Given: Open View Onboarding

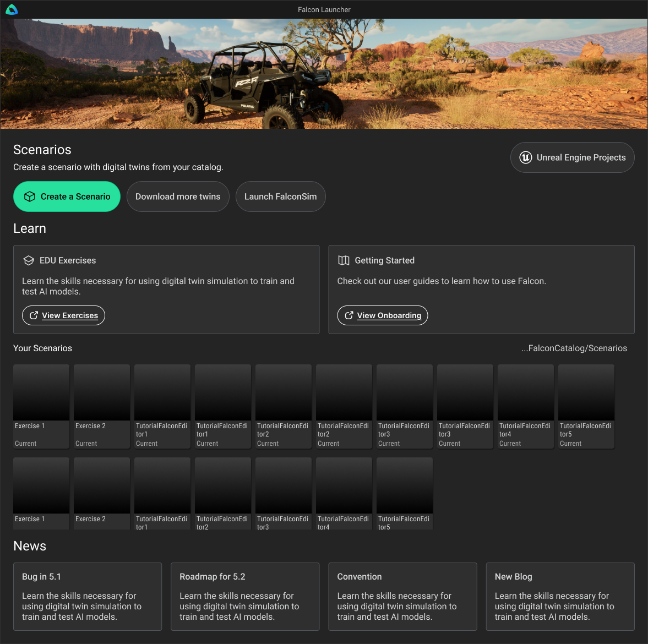Looking at the screenshot, I should click(x=382, y=315).
